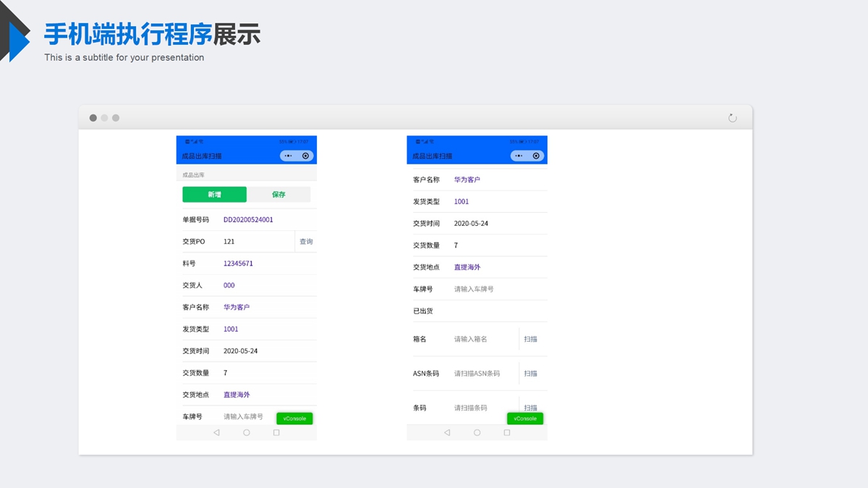The width and height of the screenshot is (868, 488).
Task: Tap the right phone's capsule close circle icon
Action: 536,156
